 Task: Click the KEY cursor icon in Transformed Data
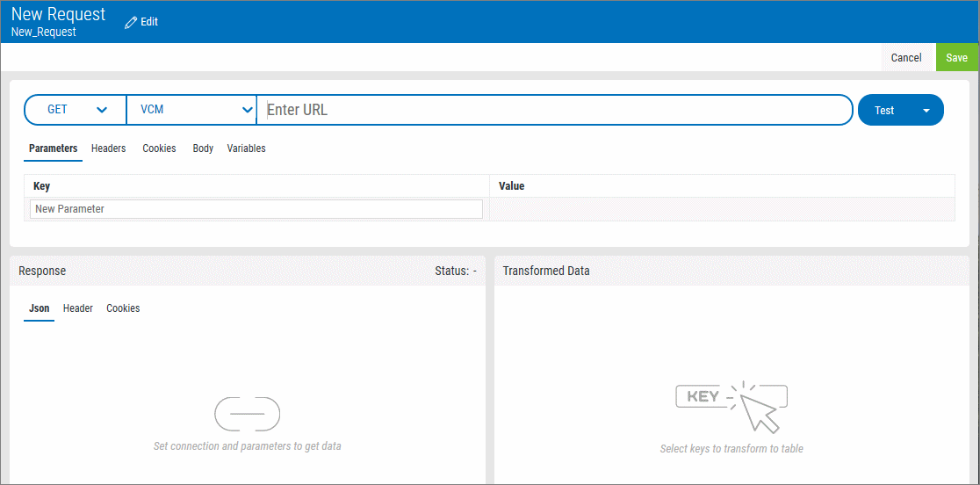(x=731, y=406)
